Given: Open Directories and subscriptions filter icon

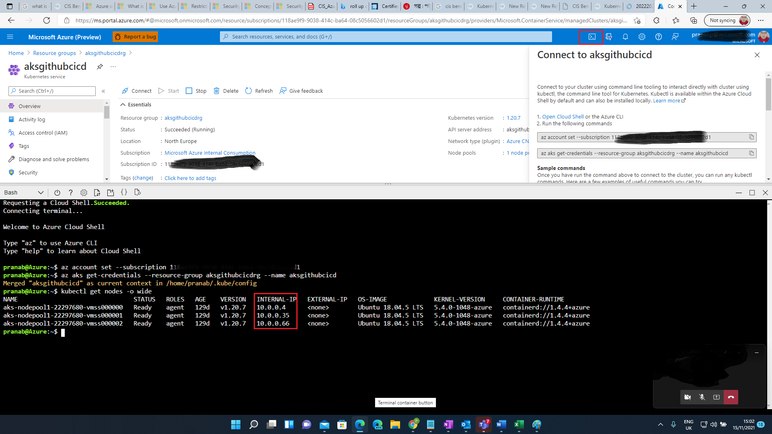Looking at the screenshot, I should 609,37.
